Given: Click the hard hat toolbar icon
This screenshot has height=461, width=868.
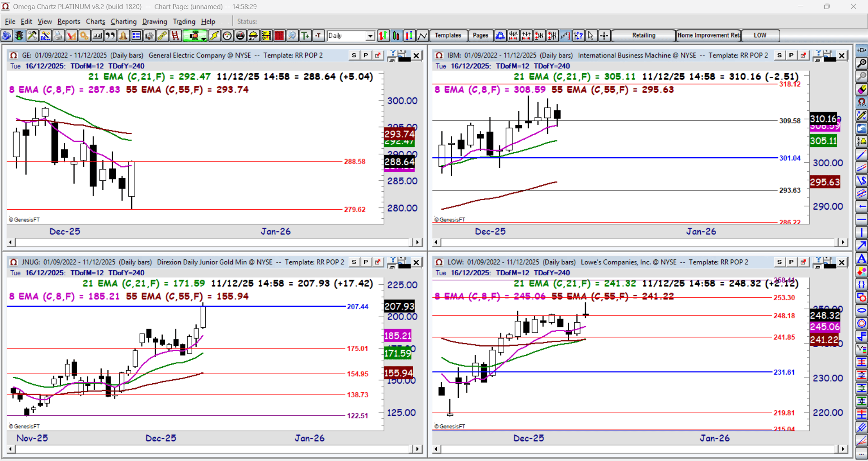Looking at the screenshot, I should click(254, 36).
